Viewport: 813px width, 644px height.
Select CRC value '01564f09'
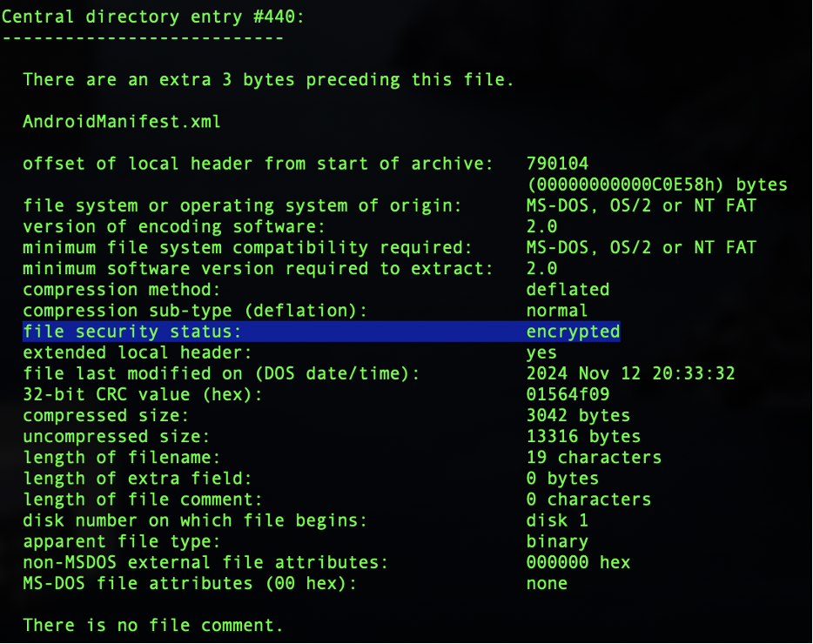[568, 394]
